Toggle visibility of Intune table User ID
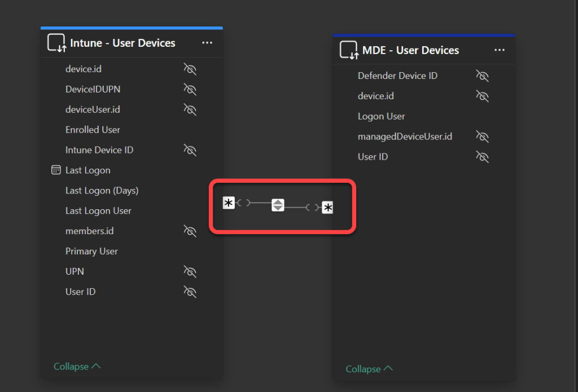The width and height of the screenshot is (578, 392). [190, 292]
